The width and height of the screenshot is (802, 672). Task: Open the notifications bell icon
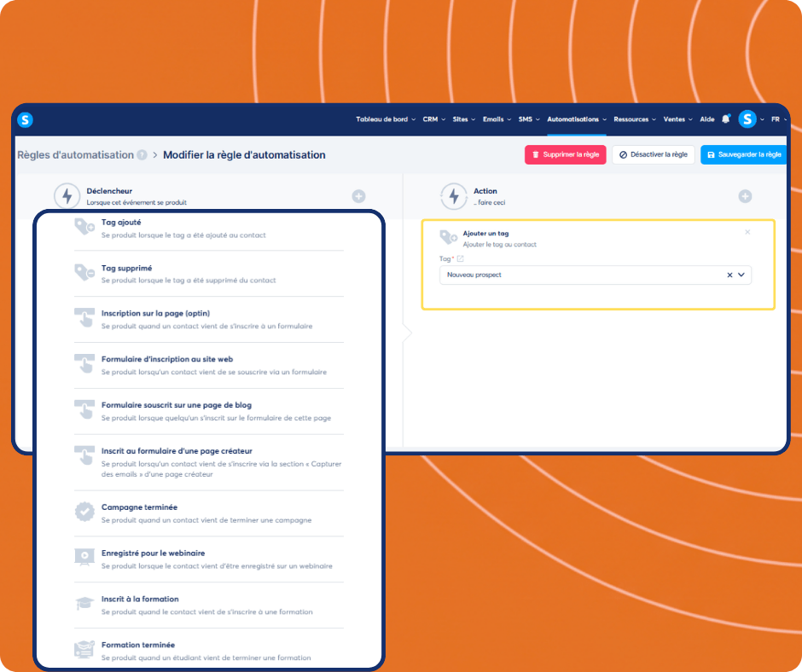[725, 119]
